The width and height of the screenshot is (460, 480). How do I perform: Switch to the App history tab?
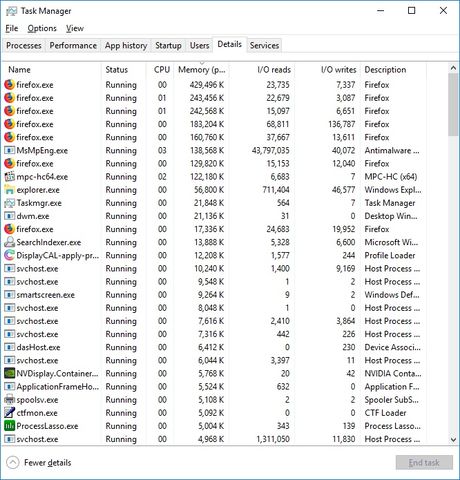point(126,45)
